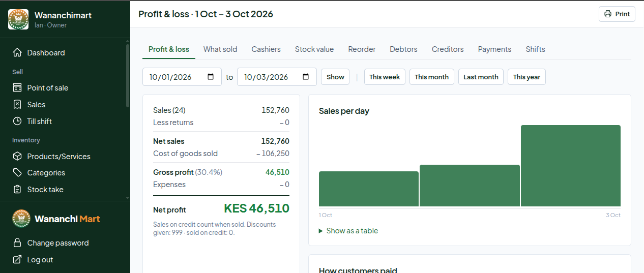The height and width of the screenshot is (273, 644).
Task: Click the Expenses row label
Action: [169, 185]
